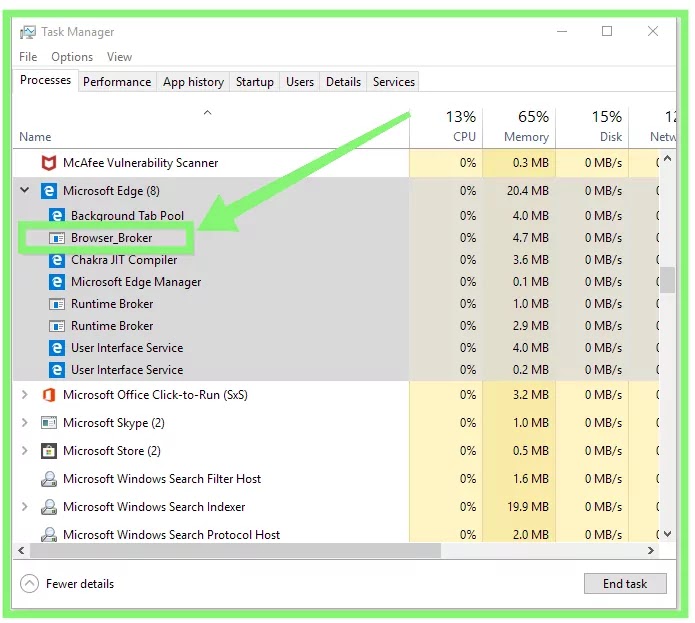Image resolution: width=695 pixels, height=623 pixels.
Task: Click the sort arrow above Name column
Action: [207, 113]
